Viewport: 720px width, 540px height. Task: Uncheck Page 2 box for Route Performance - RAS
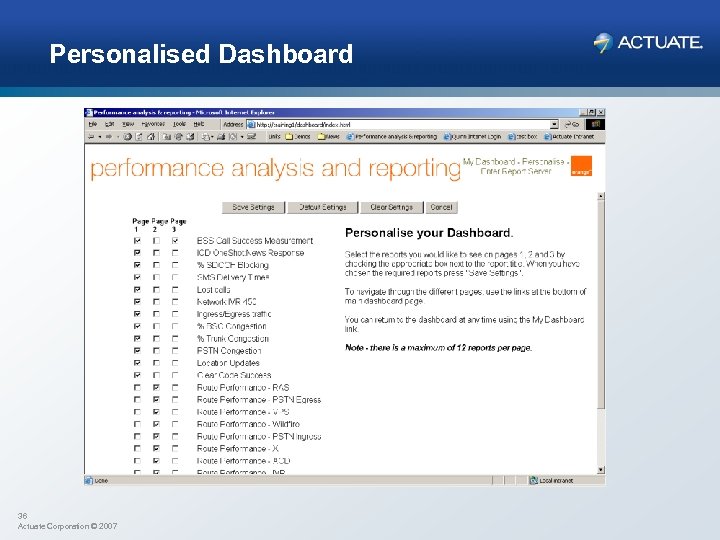tap(156, 387)
